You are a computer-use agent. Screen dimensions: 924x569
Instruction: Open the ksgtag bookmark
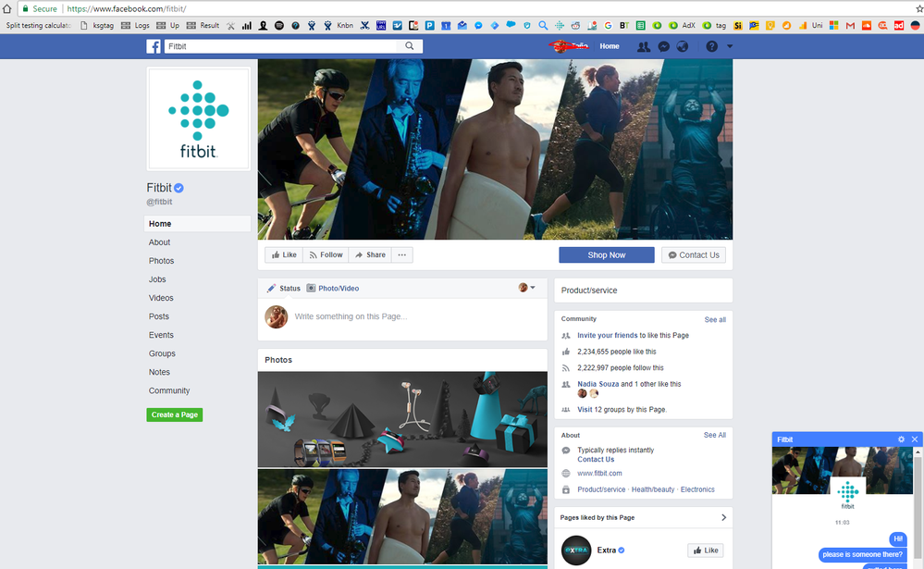(97, 25)
